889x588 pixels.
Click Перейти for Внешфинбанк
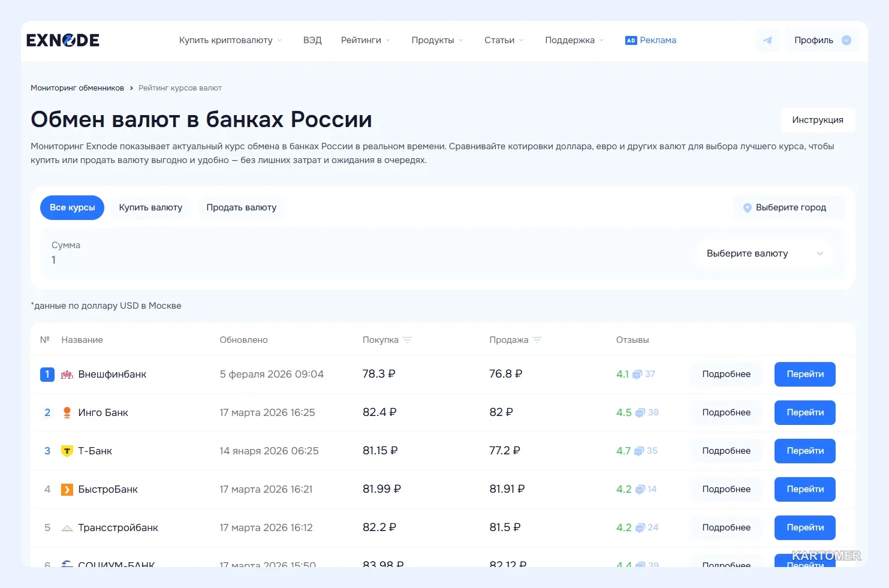click(805, 374)
